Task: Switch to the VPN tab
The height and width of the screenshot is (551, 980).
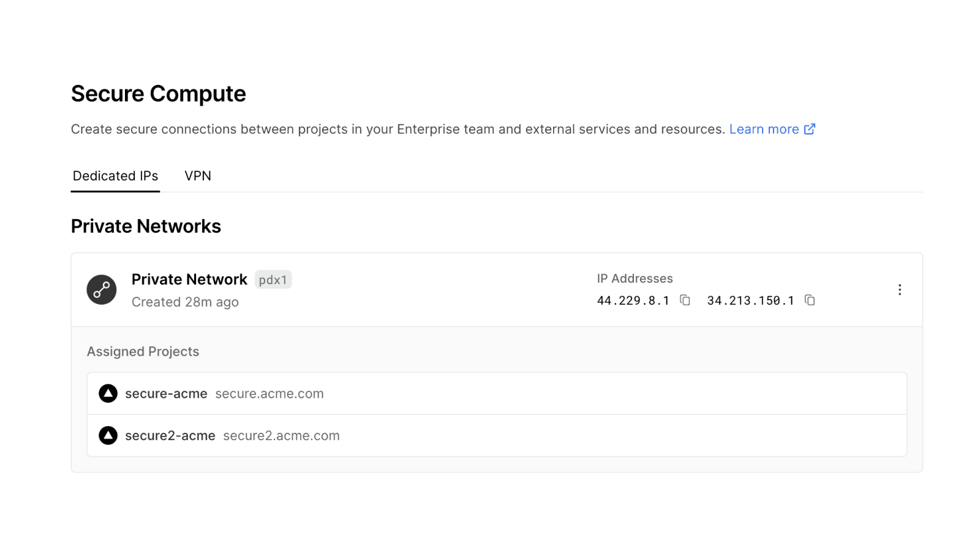Action: click(197, 176)
